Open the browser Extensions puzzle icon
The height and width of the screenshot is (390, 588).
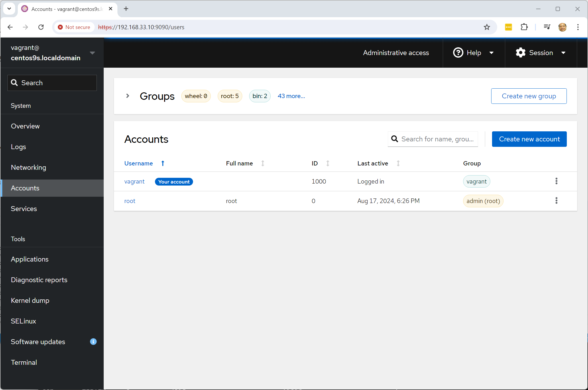(524, 27)
